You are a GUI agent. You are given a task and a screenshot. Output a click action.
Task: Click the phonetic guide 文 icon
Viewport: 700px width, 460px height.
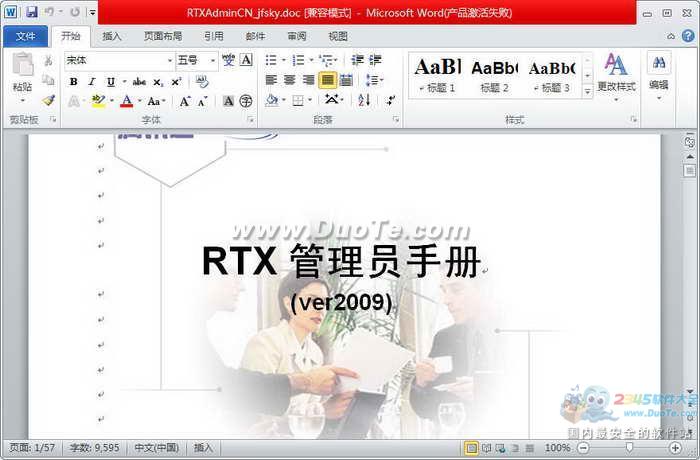coord(229,60)
